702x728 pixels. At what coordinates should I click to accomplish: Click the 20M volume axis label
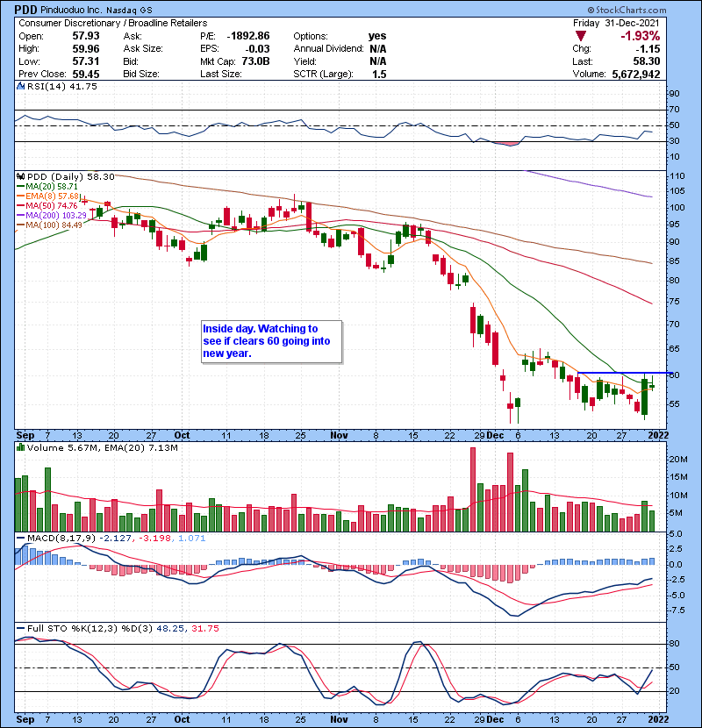[x=678, y=460]
